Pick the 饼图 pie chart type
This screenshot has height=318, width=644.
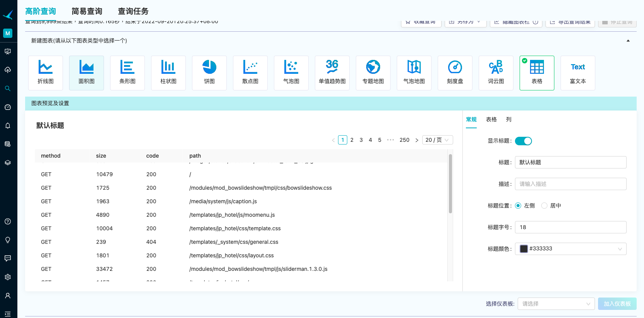209,73
